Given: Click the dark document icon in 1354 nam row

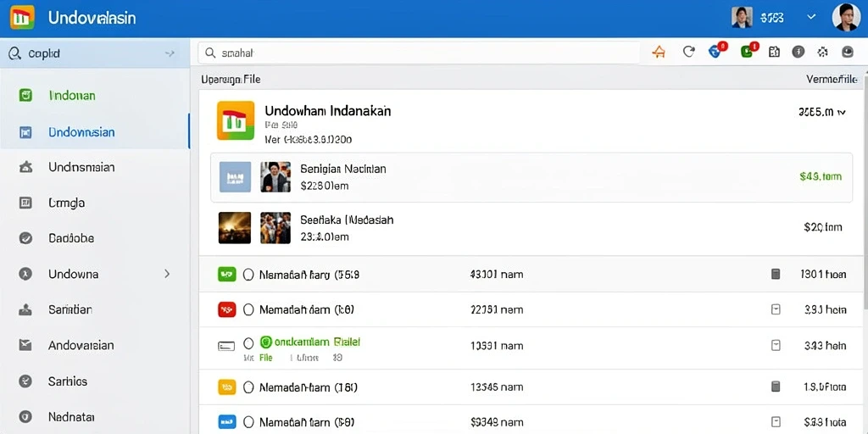Looking at the screenshot, I should [x=776, y=387].
